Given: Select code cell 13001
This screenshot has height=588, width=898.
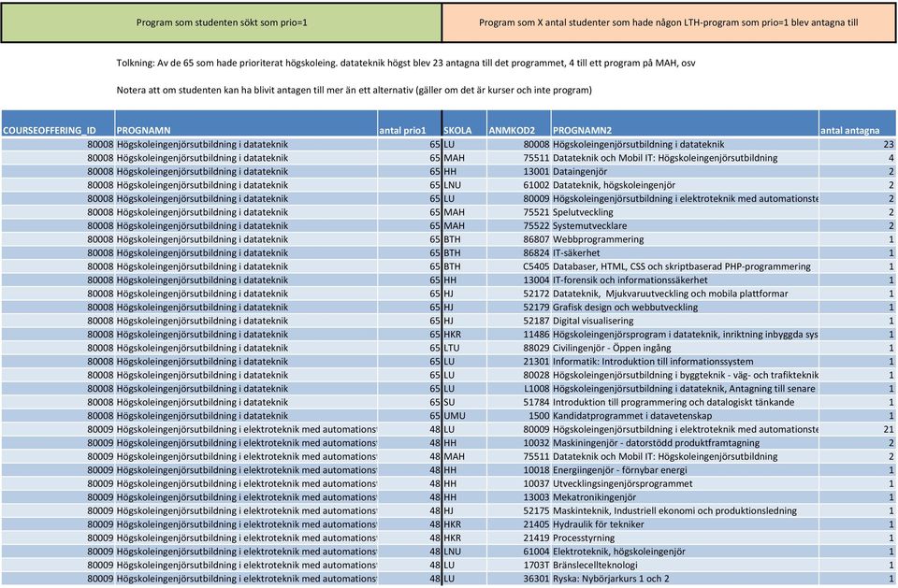Looking at the screenshot, I should click(519, 171).
